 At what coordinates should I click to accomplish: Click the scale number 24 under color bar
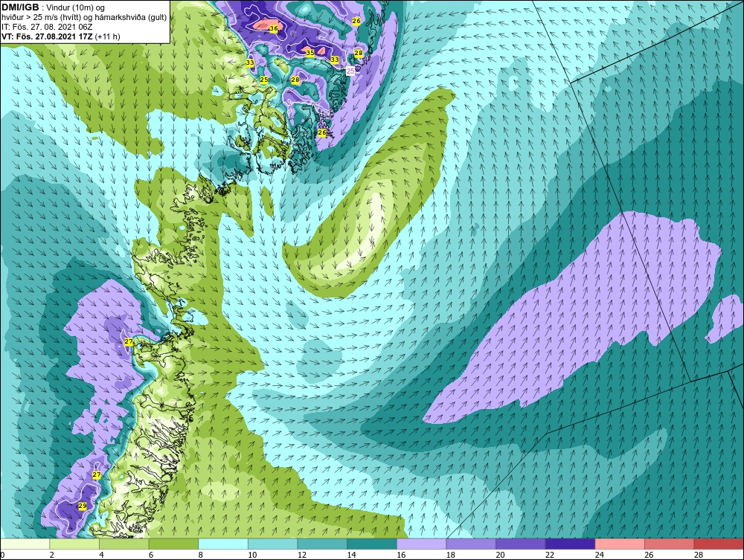pos(599,555)
